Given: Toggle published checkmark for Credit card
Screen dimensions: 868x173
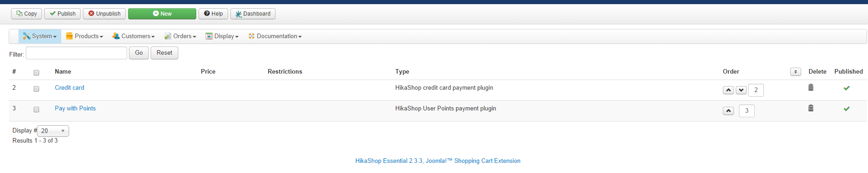Looking at the screenshot, I should 846,88.
